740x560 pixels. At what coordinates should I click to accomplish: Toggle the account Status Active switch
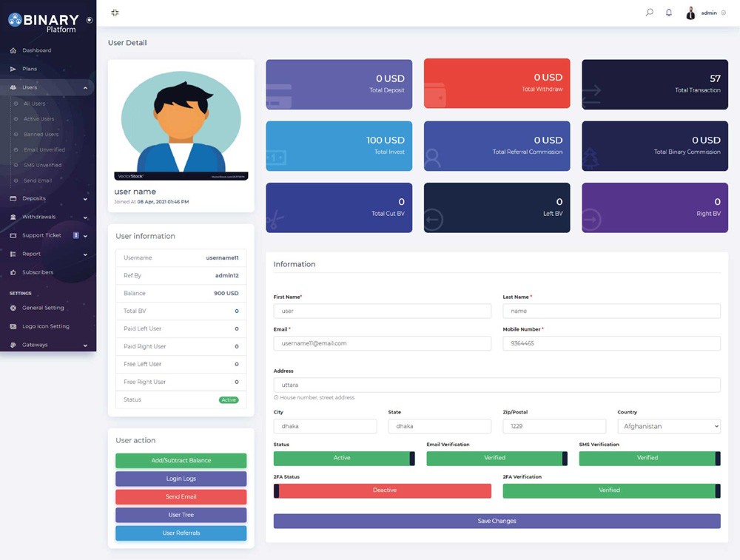pos(344,458)
